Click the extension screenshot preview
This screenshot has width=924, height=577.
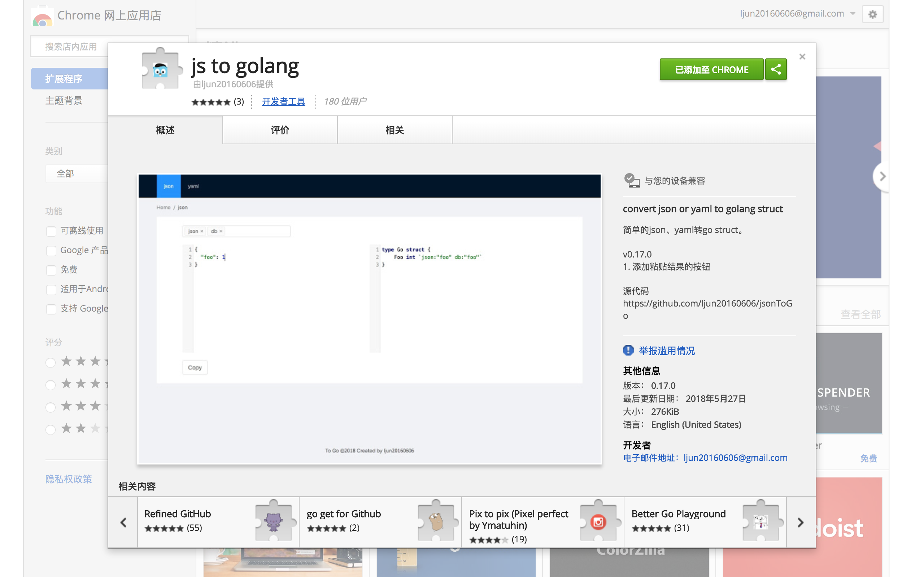[369, 319]
